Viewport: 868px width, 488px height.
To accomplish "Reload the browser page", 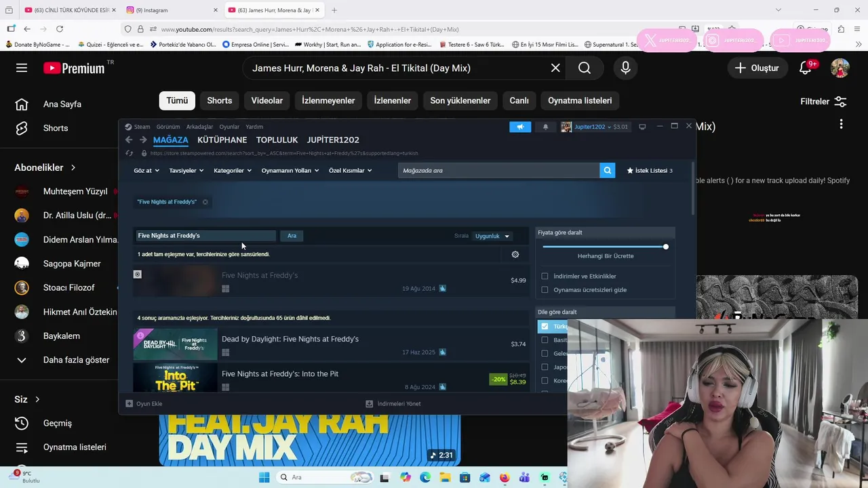I will point(60,29).
